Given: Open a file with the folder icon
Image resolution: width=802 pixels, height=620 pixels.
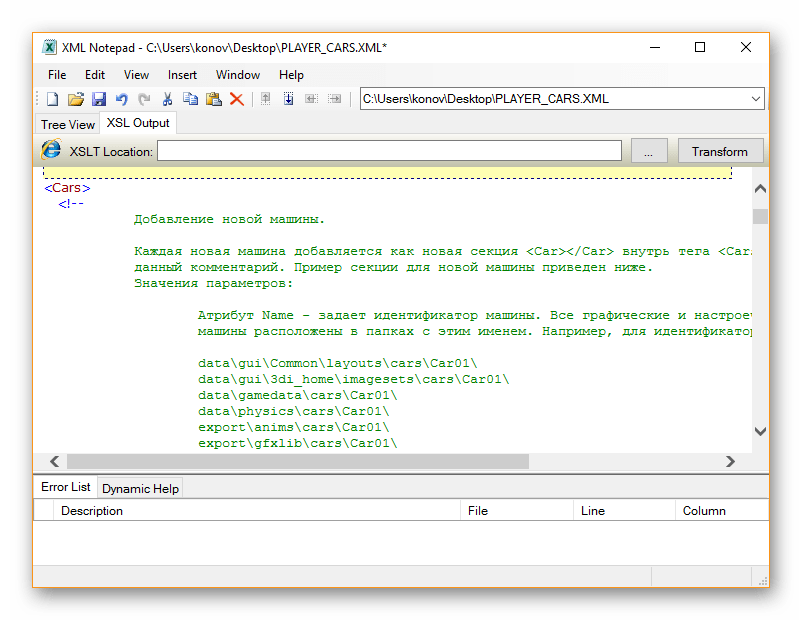Looking at the screenshot, I should point(76,99).
